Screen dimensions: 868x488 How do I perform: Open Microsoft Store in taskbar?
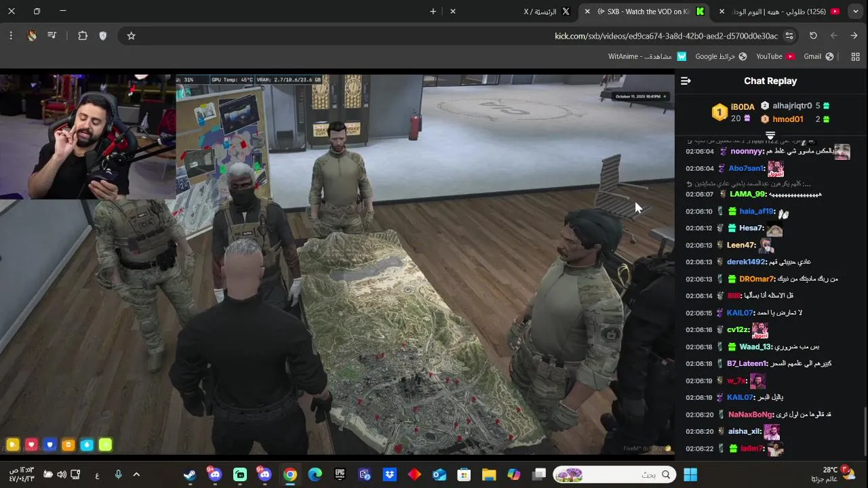pyautogui.click(x=464, y=474)
